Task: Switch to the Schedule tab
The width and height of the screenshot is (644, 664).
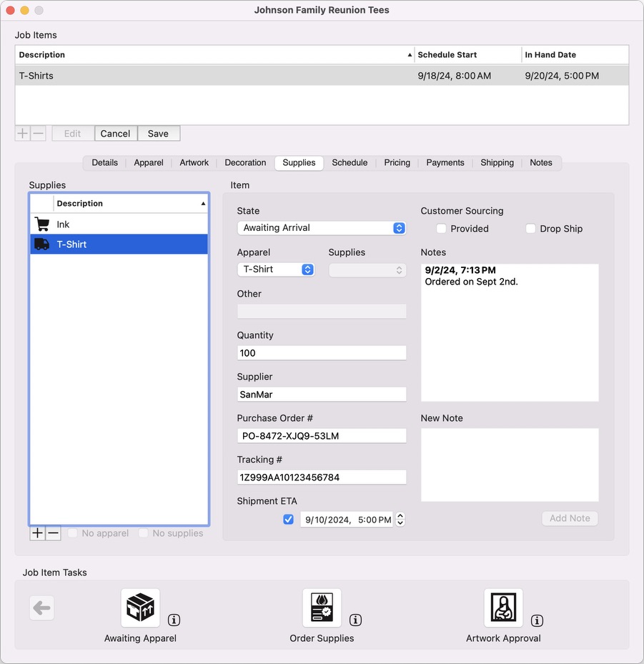Action: 350,163
